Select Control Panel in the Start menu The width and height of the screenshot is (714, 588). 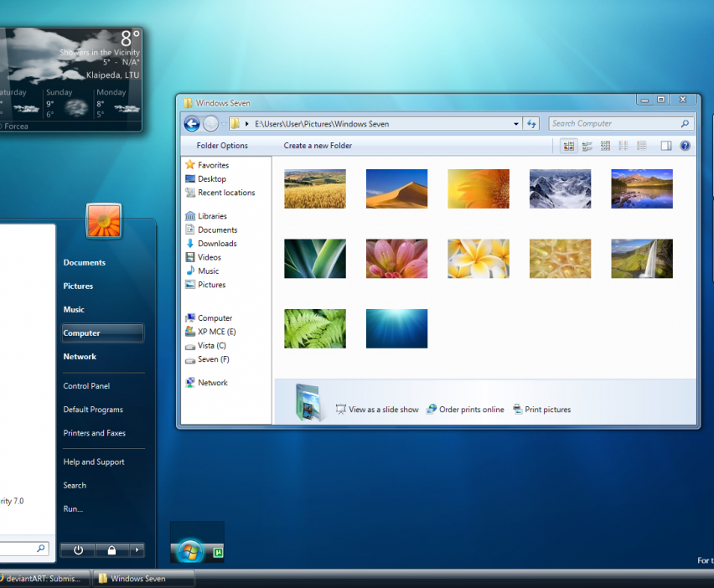[x=86, y=386]
